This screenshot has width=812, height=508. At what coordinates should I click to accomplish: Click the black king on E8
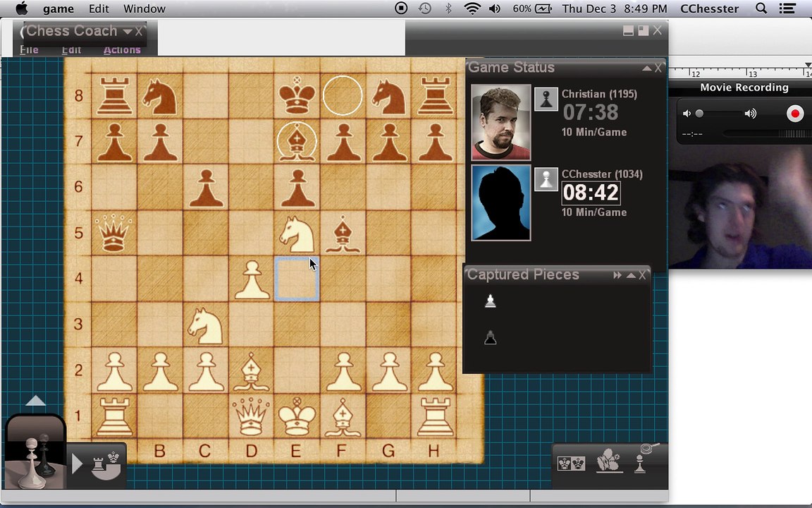pos(297,95)
